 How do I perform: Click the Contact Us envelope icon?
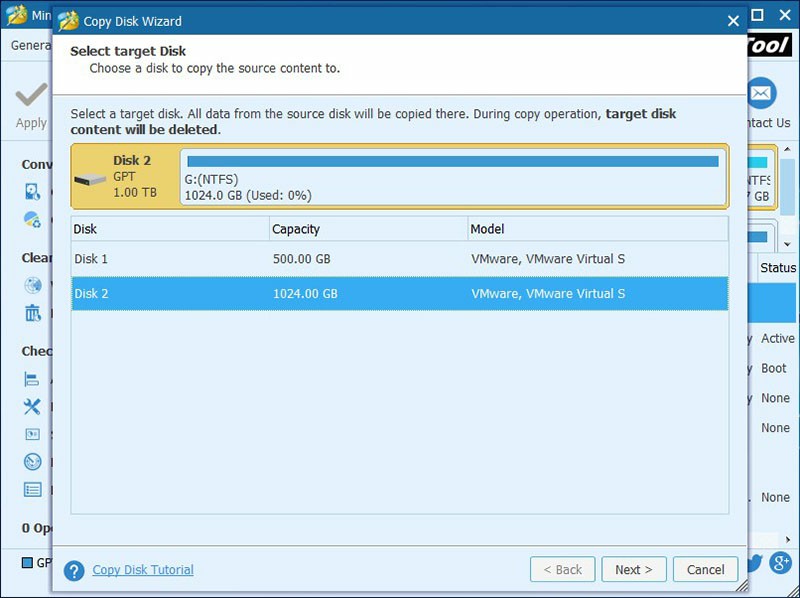(762, 93)
